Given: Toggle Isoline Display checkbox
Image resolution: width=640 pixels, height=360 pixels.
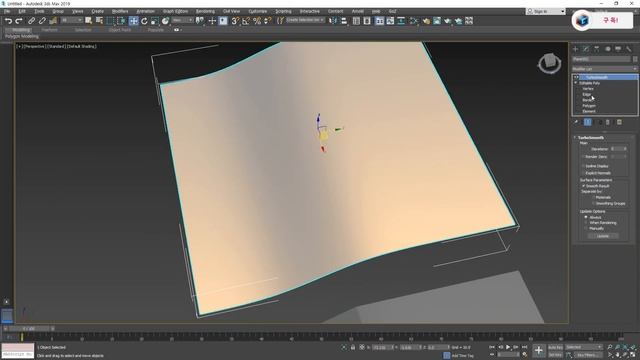Looking at the screenshot, I should [583, 166].
